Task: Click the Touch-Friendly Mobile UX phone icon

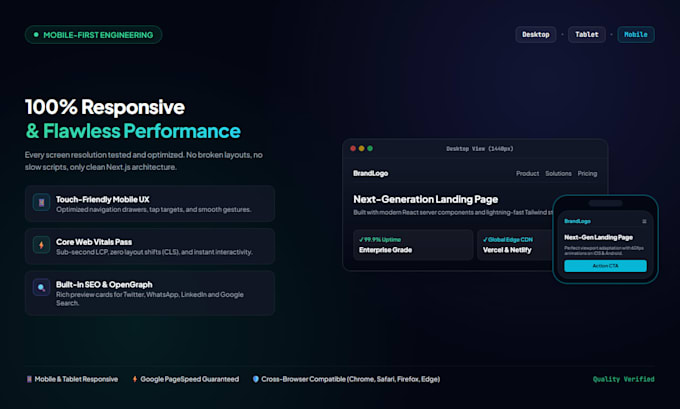Action: pos(42,203)
